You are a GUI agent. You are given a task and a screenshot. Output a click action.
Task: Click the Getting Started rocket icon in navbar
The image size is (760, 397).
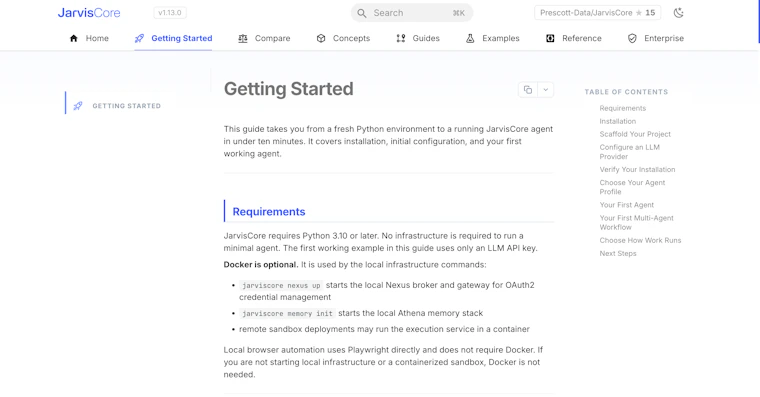[x=139, y=38]
